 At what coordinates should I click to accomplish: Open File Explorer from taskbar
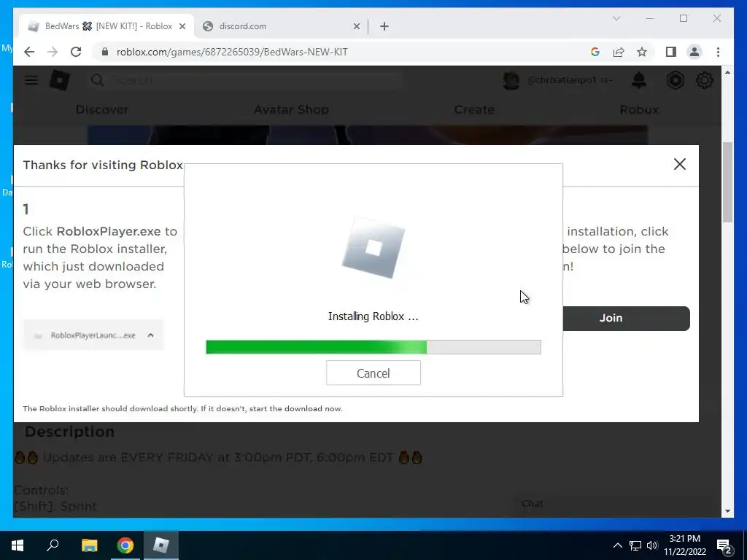(89, 545)
